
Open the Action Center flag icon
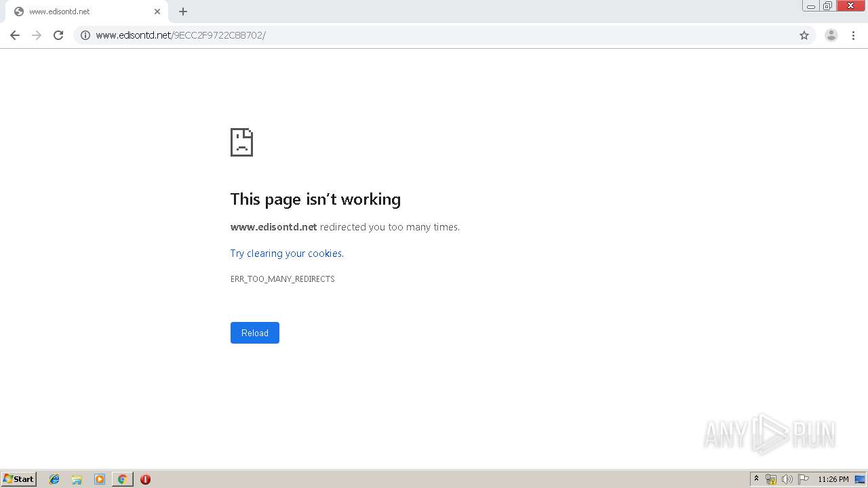click(804, 479)
